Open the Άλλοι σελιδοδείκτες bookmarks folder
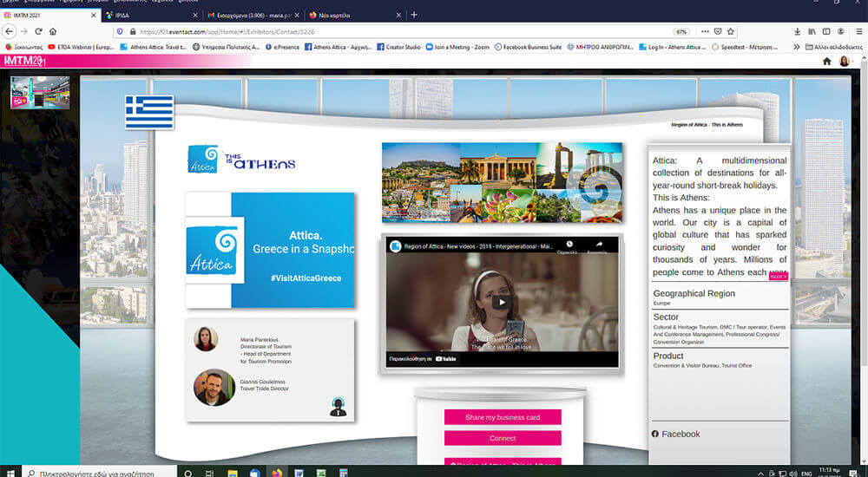Image resolution: width=868 pixels, height=477 pixels. (x=833, y=47)
